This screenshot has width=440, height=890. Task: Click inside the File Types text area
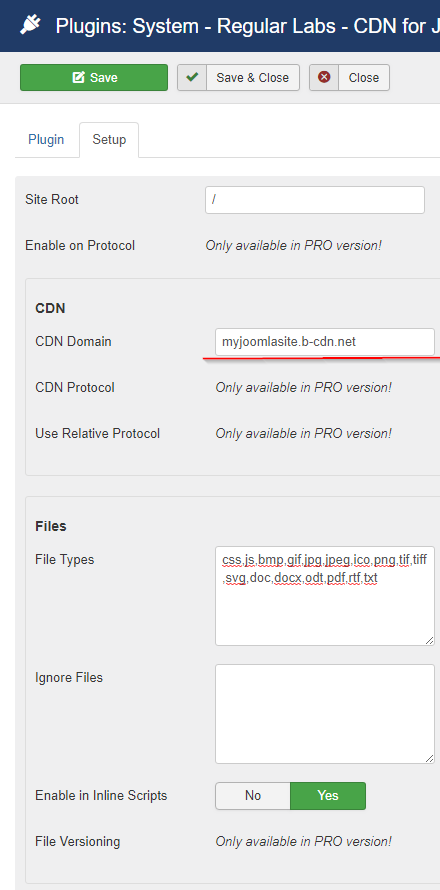point(325,596)
